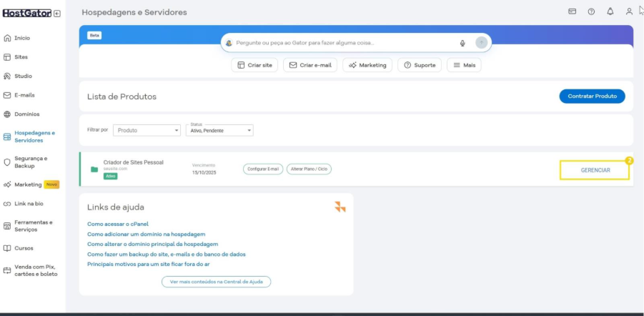The width and height of the screenshot is (644, 316).
Task: Open the notifications bell icon
Action: click(610, 12)
